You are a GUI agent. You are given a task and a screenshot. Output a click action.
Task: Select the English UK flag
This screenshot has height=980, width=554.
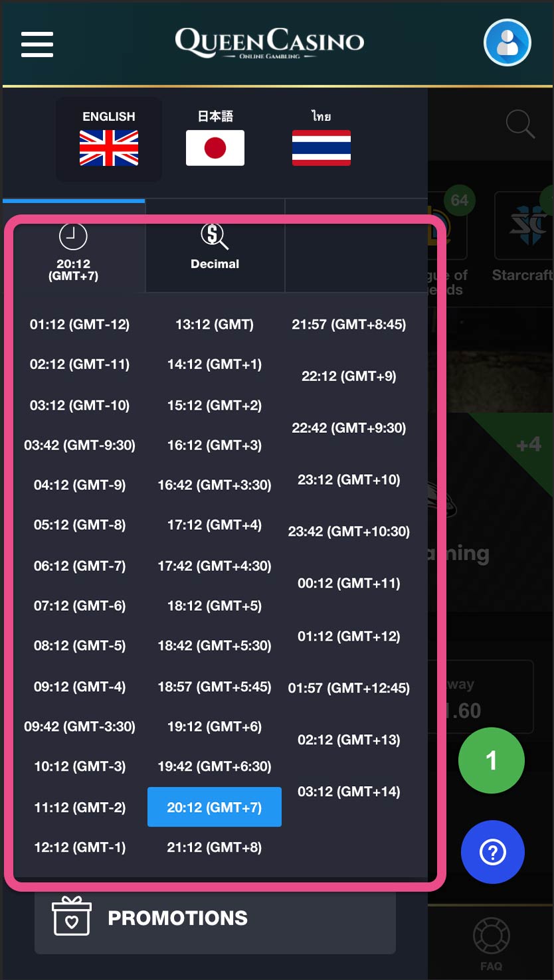coord(109,147)
